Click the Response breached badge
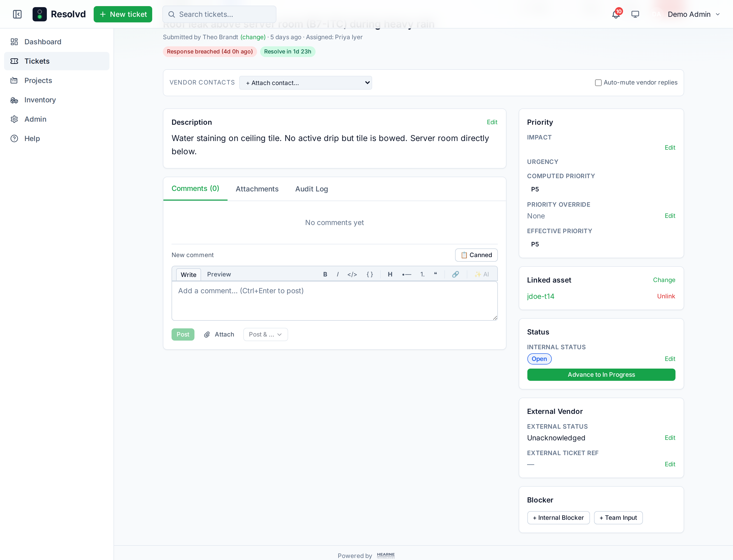Viewport: 733px width, 560px height. (210, 51)
